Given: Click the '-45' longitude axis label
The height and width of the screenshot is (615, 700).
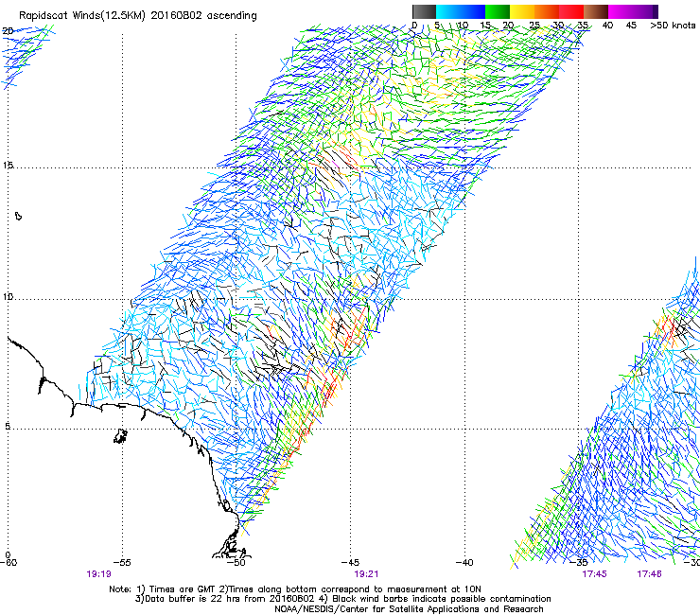Looking at the screenshot, I should [x=350, y=562].
